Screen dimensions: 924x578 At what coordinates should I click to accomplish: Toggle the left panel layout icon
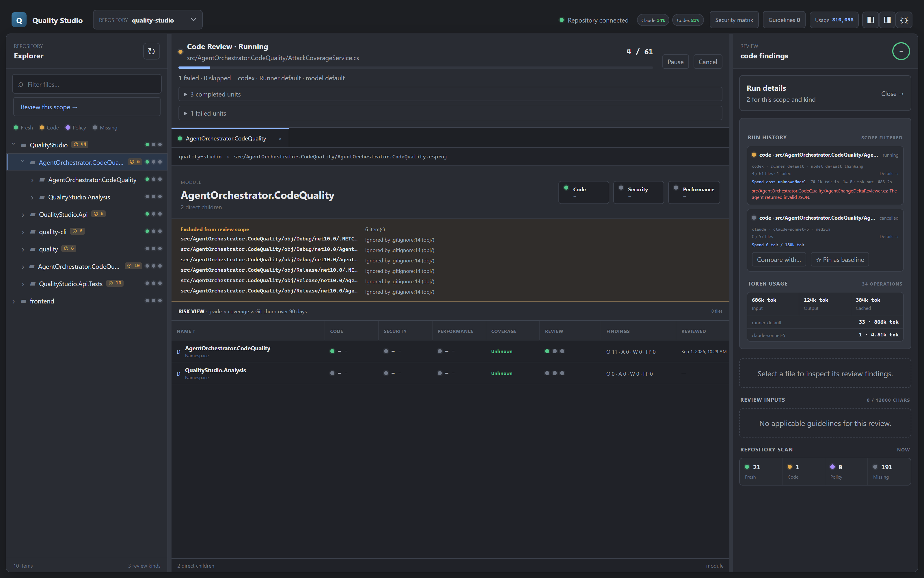pos(871,20)
